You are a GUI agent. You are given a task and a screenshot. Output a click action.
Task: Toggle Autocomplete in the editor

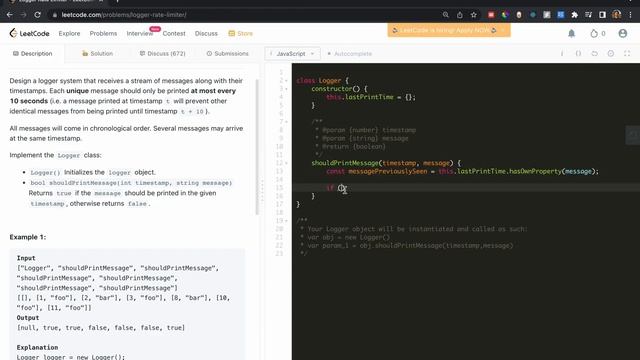point(350,54)
